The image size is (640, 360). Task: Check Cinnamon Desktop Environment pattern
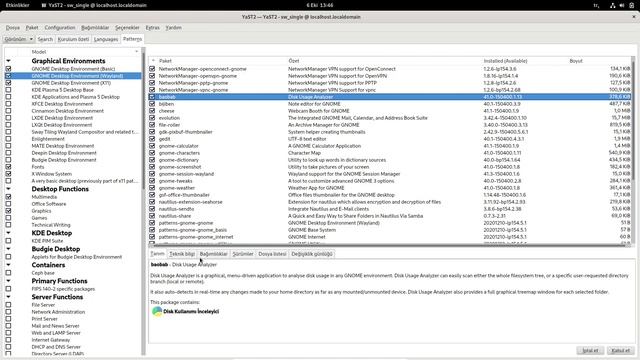click(x=9, y=111)
